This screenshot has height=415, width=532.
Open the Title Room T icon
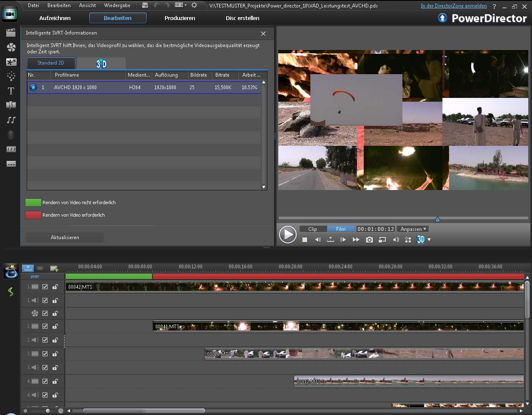(x=11, y=91)
